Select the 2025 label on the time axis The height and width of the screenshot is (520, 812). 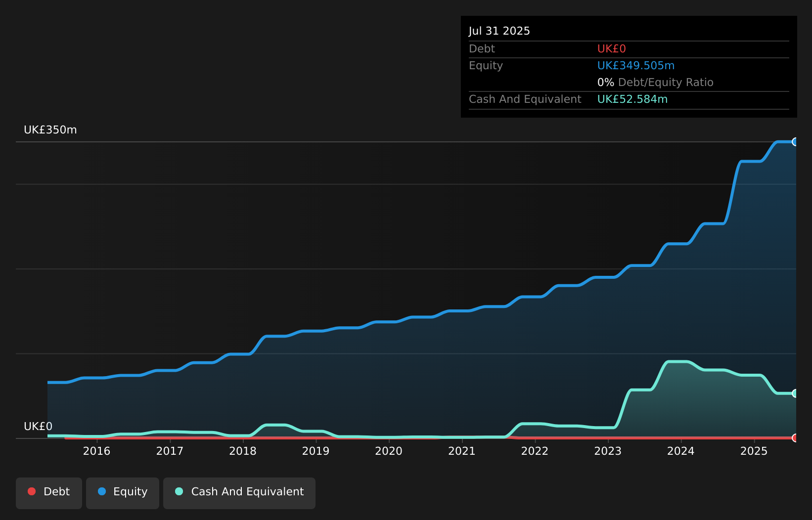click(754, 451)
